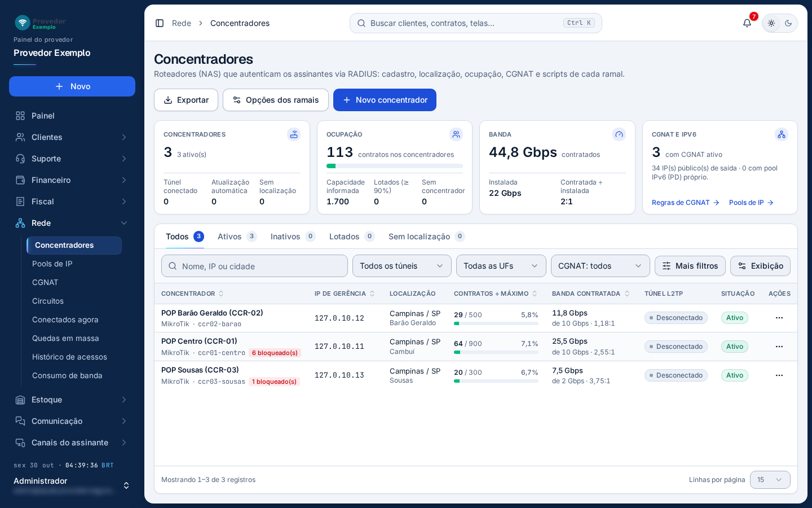This screenshot has height=508, width=812.
Task: Open the Todos os túneis dropdown
Action: click(402, 266)
